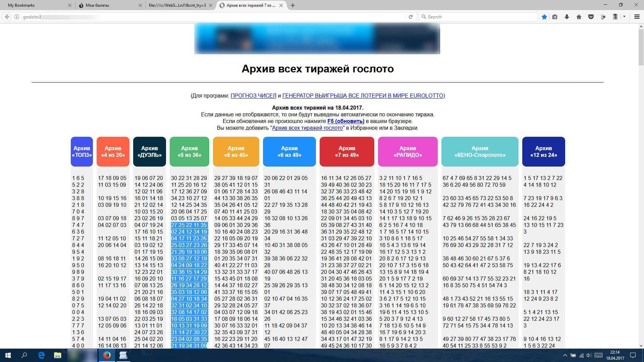Open Windows taskbar search
644x362 pixels.
[x=24, y=355]
